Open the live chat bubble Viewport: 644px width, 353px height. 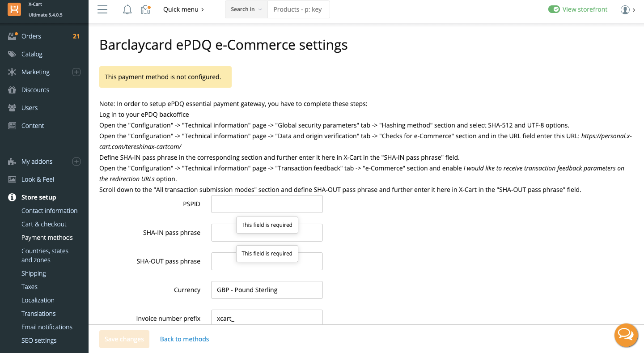[x=626, y=335]
